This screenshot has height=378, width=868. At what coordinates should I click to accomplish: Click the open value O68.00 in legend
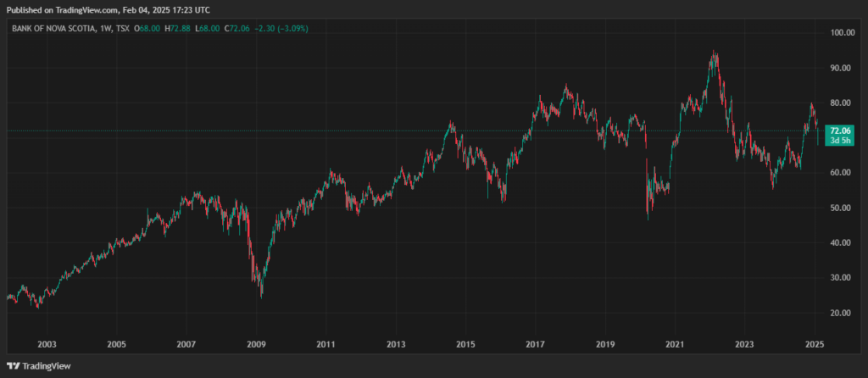coord(147,28)
